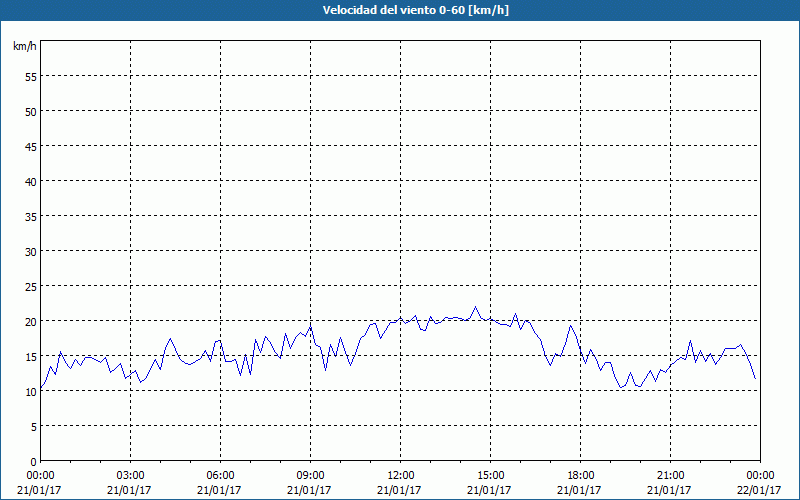
Task: Click the wind speed peak near 14:30
Action: (476, 307)
